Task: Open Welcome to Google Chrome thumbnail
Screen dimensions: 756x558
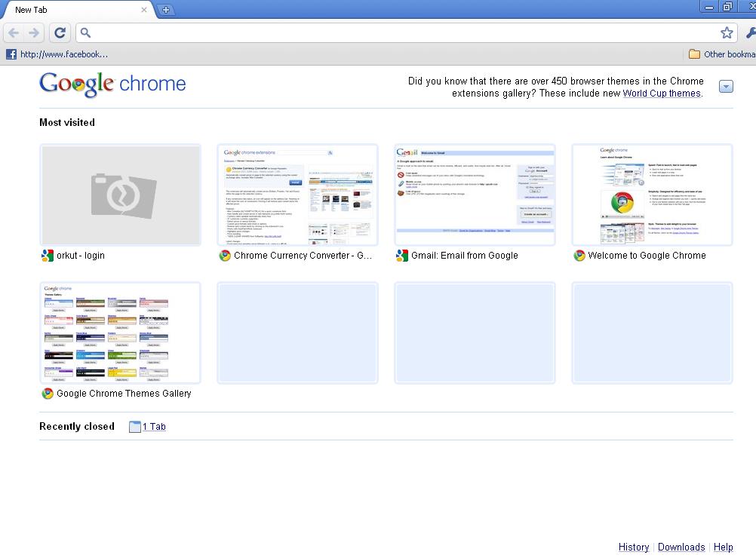Action: click(653, 195)
